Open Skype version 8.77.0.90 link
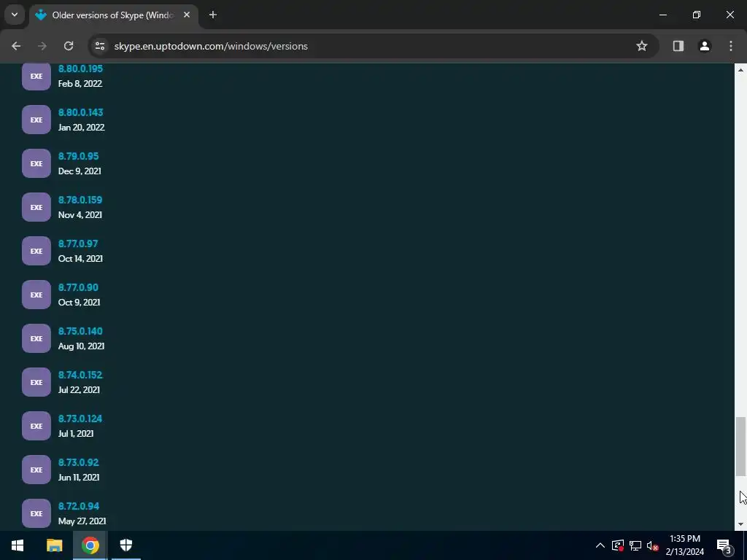747x560 pixels. tap(78, 287)
